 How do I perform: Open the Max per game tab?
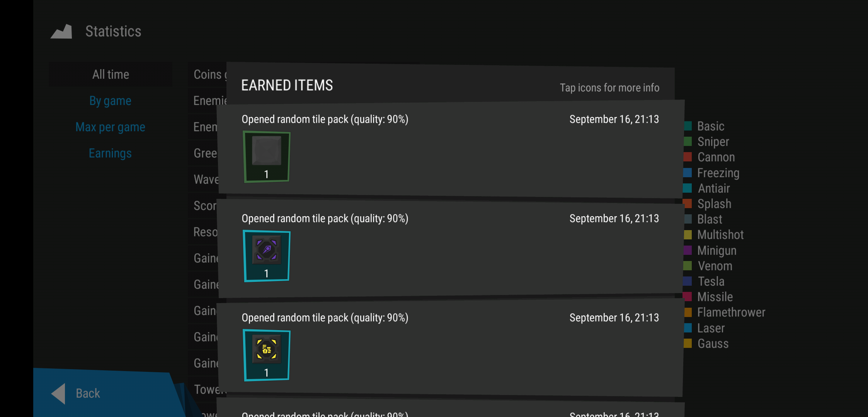point(110,127)
